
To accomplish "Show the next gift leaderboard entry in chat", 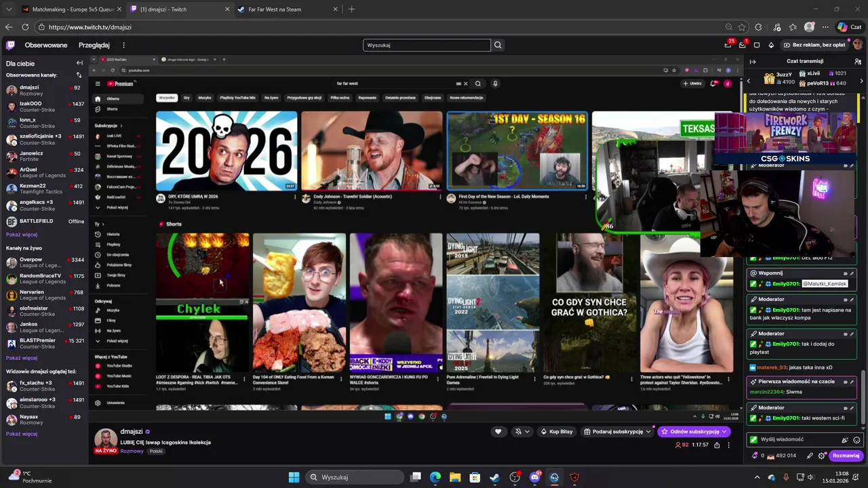I will tap(861, 81).
